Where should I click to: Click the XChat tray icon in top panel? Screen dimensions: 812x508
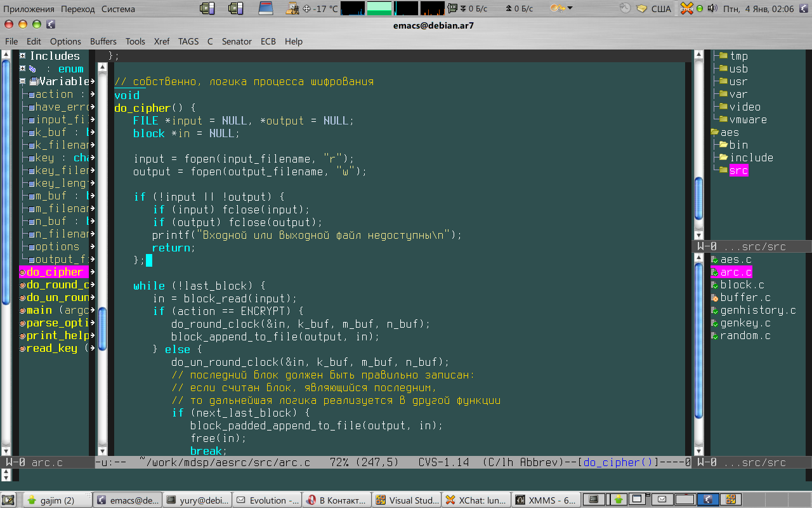point(686,8)
